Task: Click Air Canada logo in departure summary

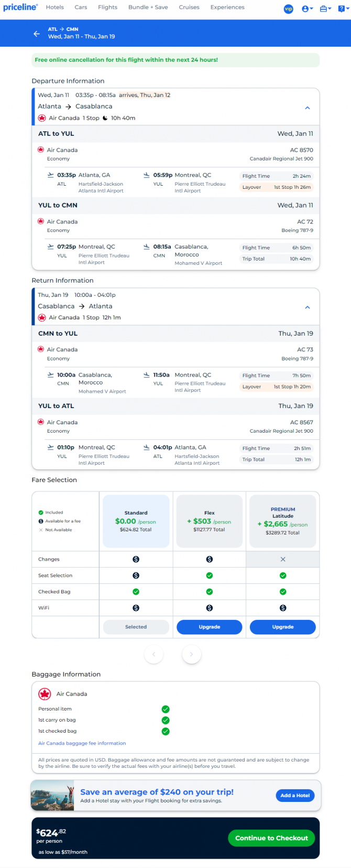Action: coord(42,118)
